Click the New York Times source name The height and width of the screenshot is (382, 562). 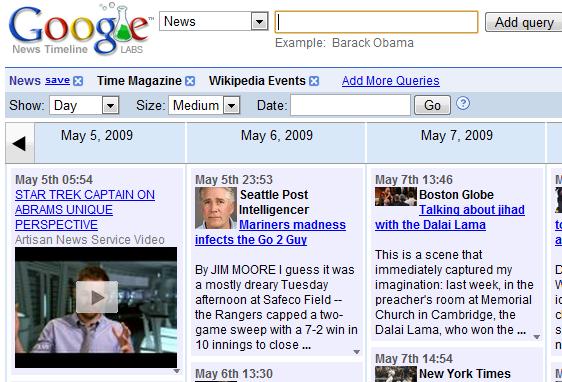click(465, 374)
